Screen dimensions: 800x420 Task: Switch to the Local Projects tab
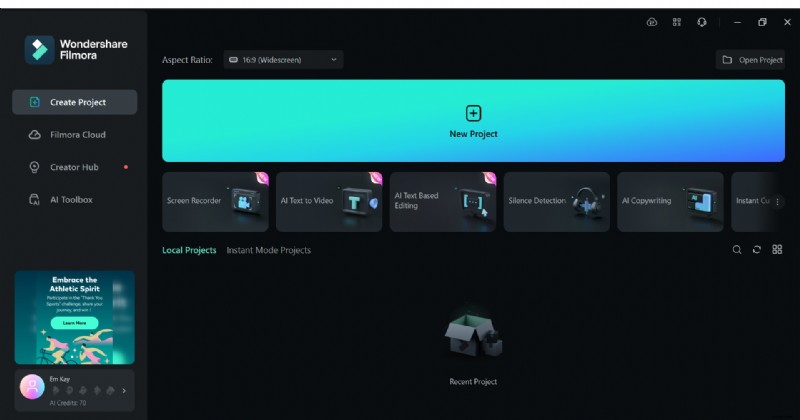189,250
